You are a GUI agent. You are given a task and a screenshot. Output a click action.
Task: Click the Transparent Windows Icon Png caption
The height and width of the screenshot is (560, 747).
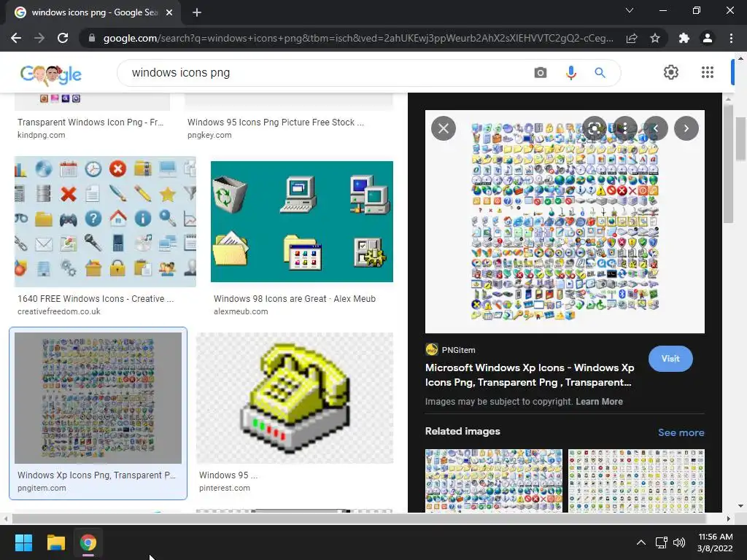tap(90, 122)
